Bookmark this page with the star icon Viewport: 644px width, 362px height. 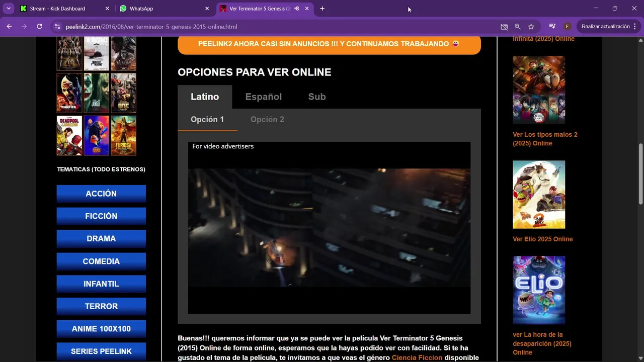(531, 27)
